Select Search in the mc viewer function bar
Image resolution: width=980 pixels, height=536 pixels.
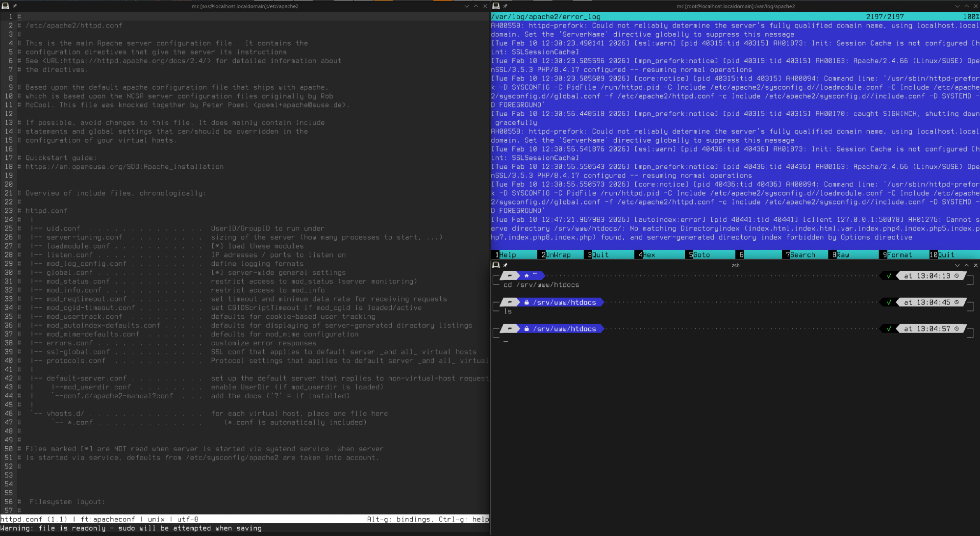click(803, 255)
